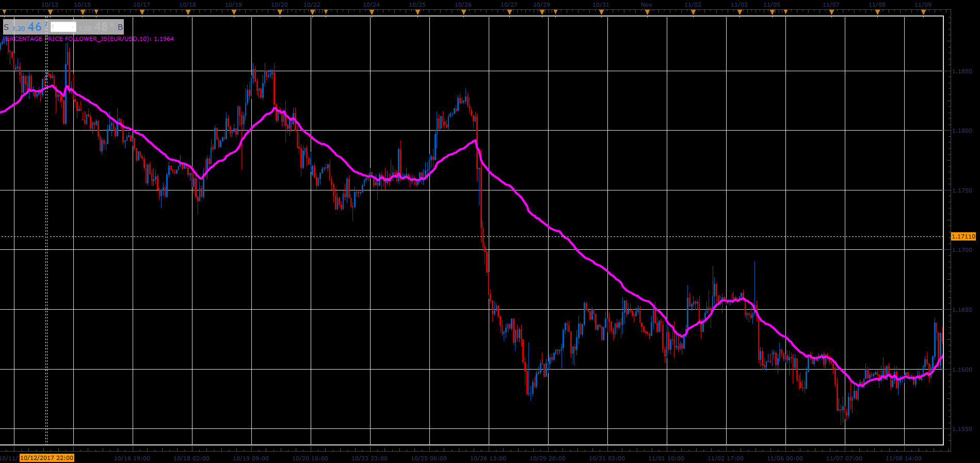Click the buy price 1.20 48
The width and height of the screenshot is (980, 463).
point(97,27)
